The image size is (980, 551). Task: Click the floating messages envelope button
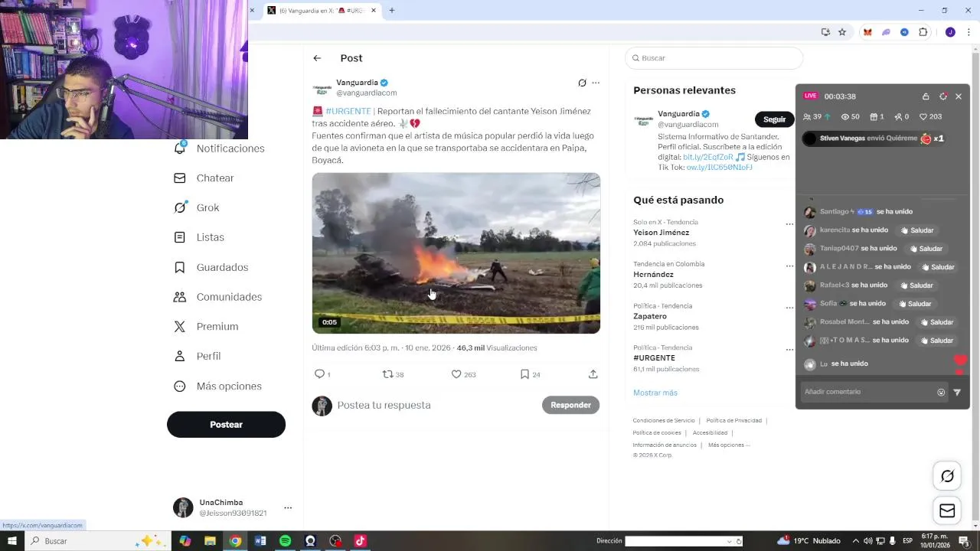[947, 510]
